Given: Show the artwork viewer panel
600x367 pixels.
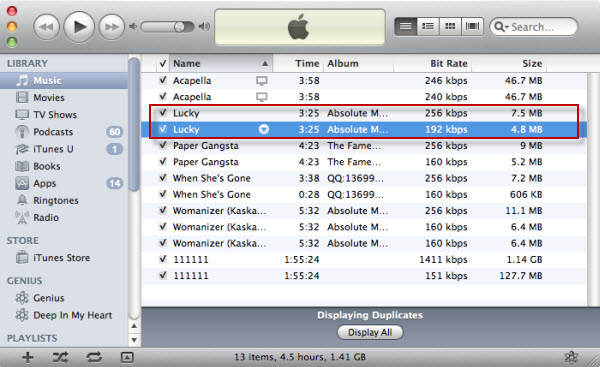Looking at the screenshot, I should coord(127,357).
